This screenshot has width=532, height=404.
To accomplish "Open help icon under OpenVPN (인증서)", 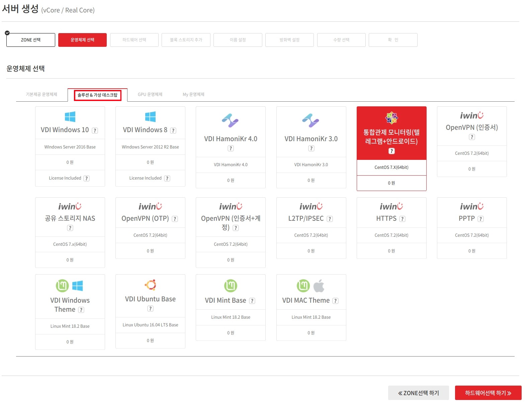I will pyautogui.click(x=472, y=137).
